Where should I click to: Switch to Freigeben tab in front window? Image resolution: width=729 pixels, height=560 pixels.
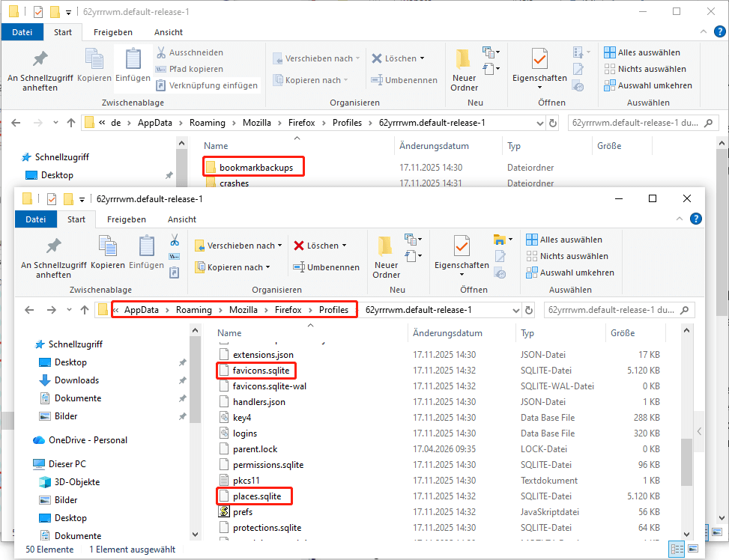(x=127, y=219)
